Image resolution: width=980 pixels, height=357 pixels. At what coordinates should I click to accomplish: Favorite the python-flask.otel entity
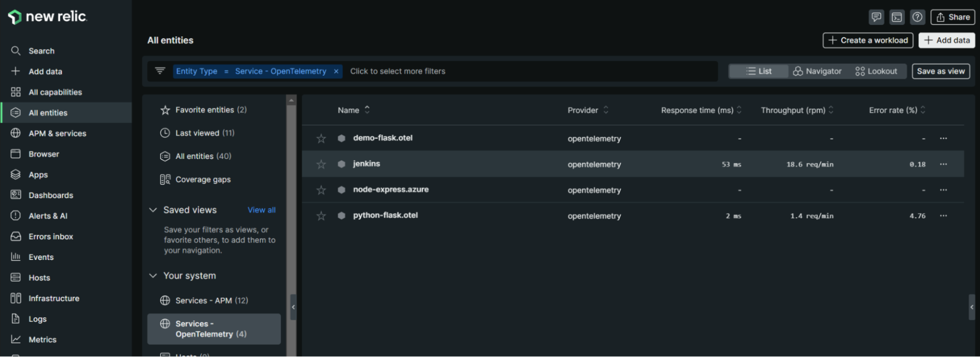pos(321,216)
